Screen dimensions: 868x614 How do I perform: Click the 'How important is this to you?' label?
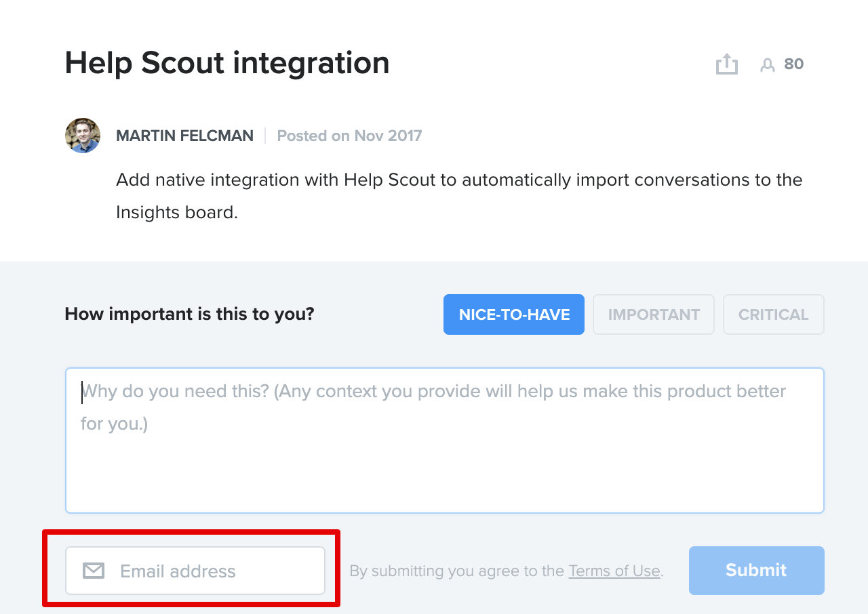[x=189, y=314]
